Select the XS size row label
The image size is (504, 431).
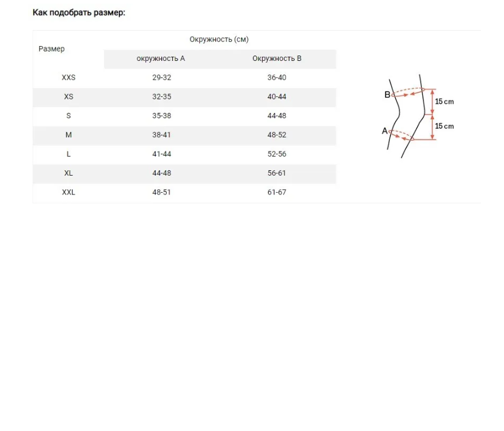coord(69,97)
